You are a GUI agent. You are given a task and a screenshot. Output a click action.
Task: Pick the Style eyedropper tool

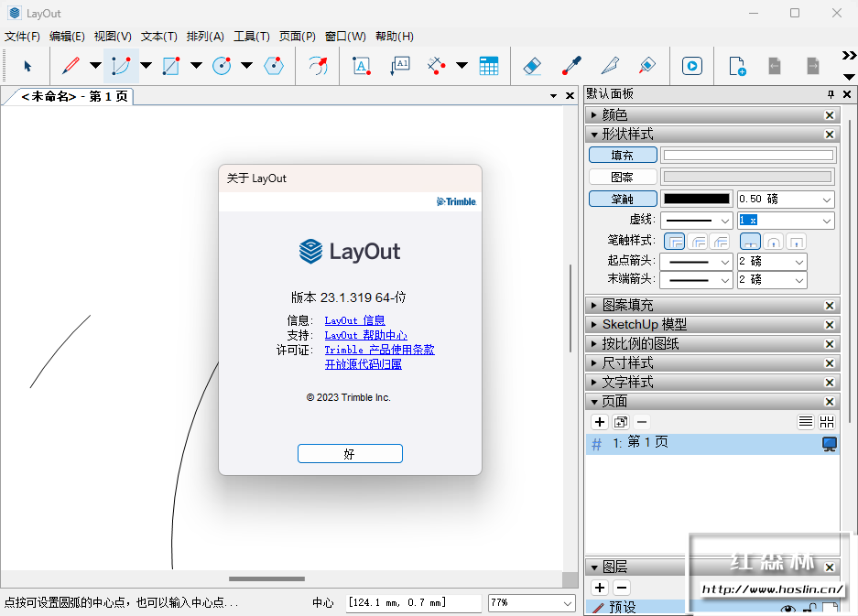(x=571, y=66)
